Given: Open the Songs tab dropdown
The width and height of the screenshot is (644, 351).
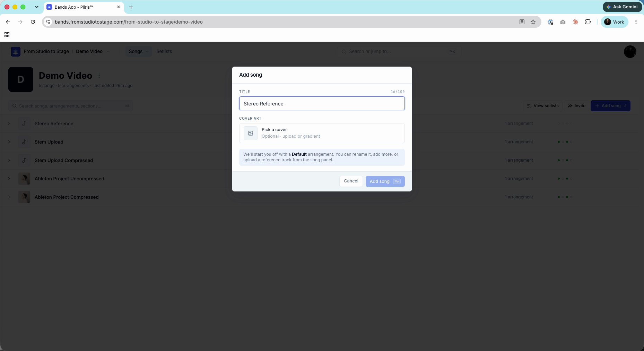Looking at the screenshot, I should coord(139,51).
